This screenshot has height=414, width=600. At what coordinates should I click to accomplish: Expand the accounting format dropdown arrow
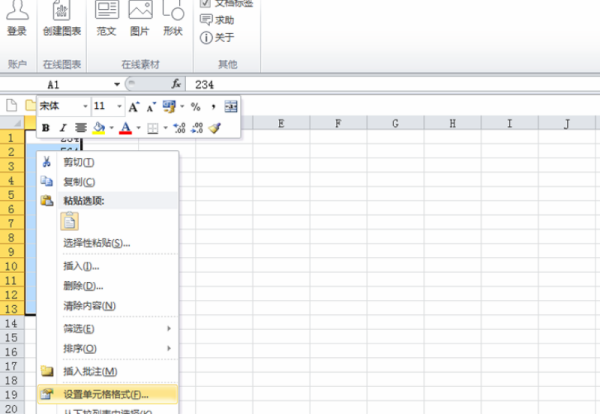182,106
